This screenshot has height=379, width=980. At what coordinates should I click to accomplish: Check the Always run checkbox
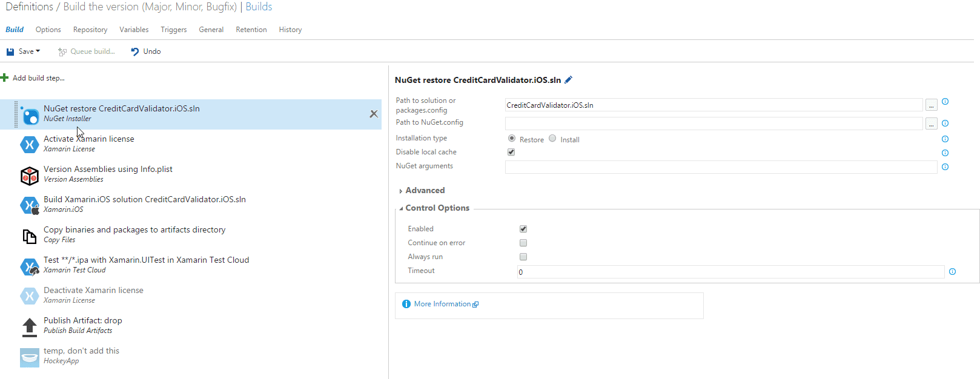click(523, 257)
